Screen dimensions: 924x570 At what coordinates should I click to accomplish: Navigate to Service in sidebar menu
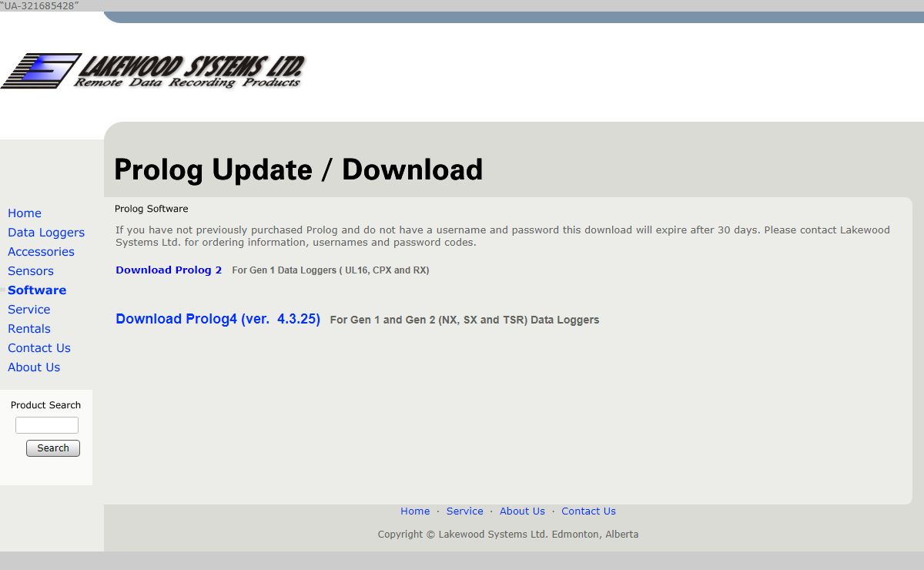click(x=29, y=310)
